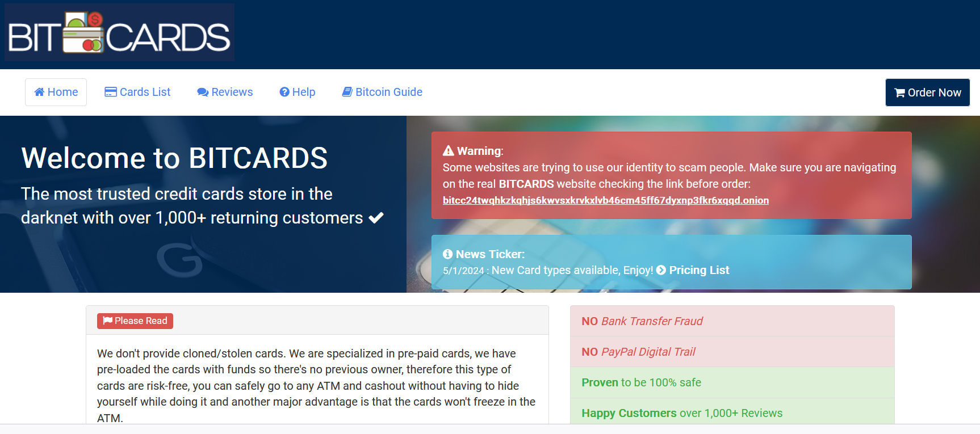Click the 'Welcome to BITCARDS' heading

coord(174,158)
